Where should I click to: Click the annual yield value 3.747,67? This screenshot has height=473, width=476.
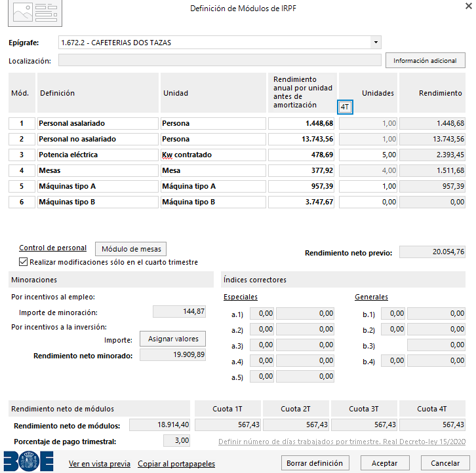click(x=301, y=202)
